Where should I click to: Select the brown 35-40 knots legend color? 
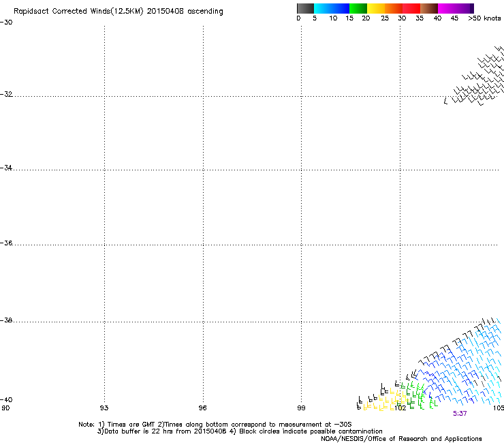(429, 8)
